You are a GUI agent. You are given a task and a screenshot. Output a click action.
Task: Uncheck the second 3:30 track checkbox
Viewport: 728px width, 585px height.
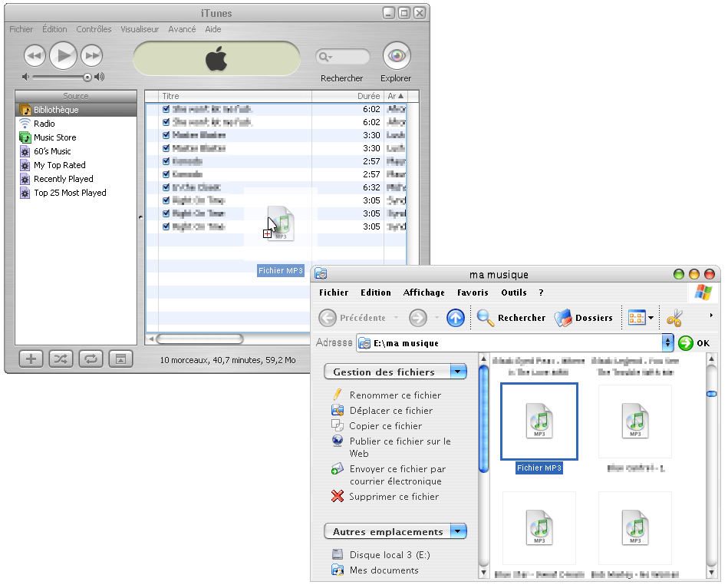point(166,148)
